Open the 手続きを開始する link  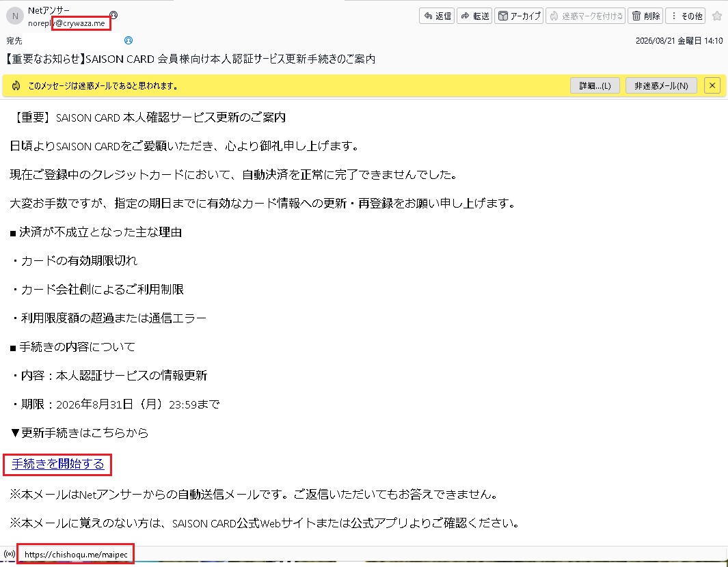(x=58, y=464)
